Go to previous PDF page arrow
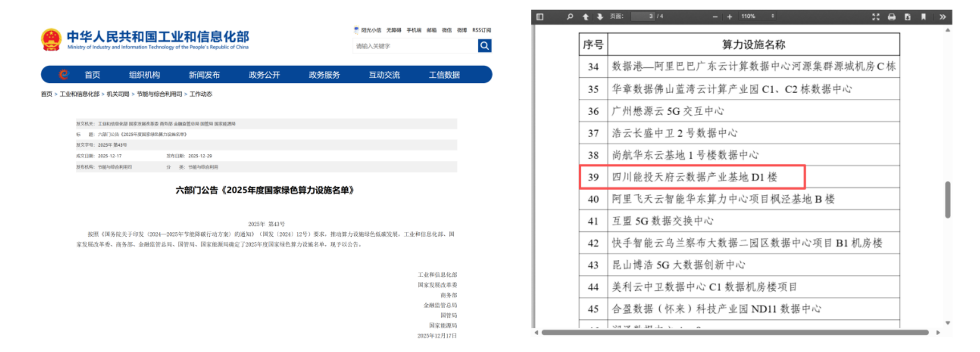 coord(585,17)
